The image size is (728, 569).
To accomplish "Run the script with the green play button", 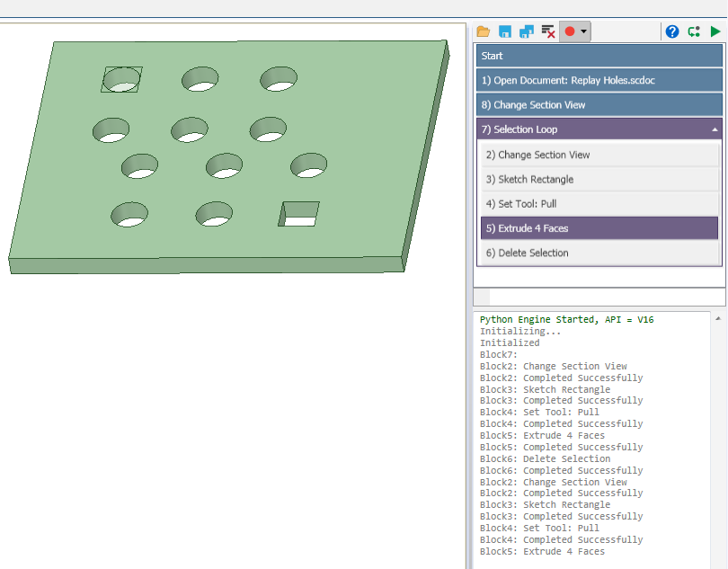I will pos(715,31).
